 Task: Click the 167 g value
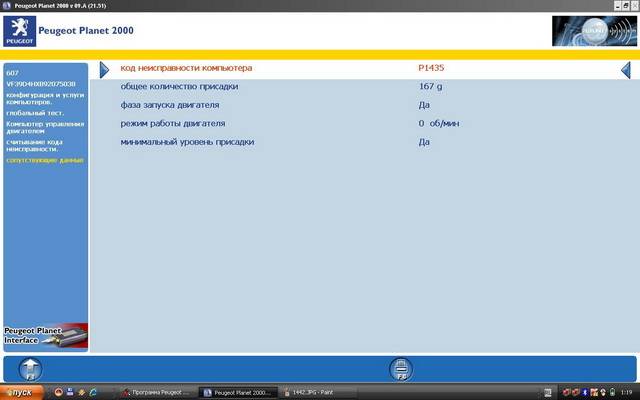tap(430, 87)
